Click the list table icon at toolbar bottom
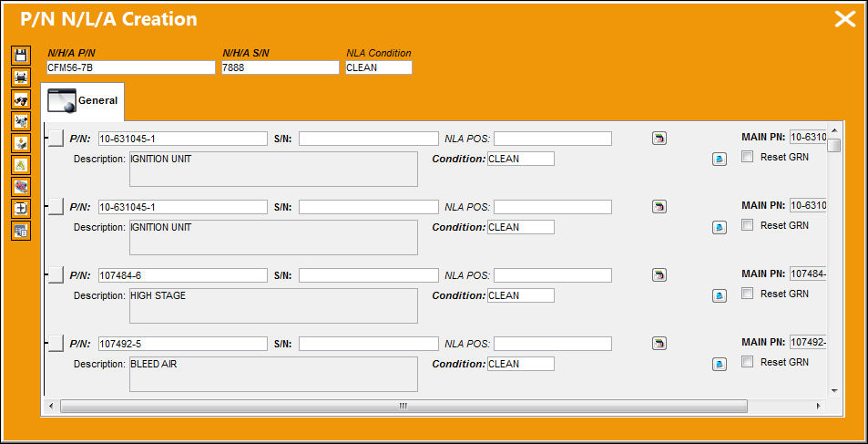This screenshot has height=444, width=868. coord(21,231)
